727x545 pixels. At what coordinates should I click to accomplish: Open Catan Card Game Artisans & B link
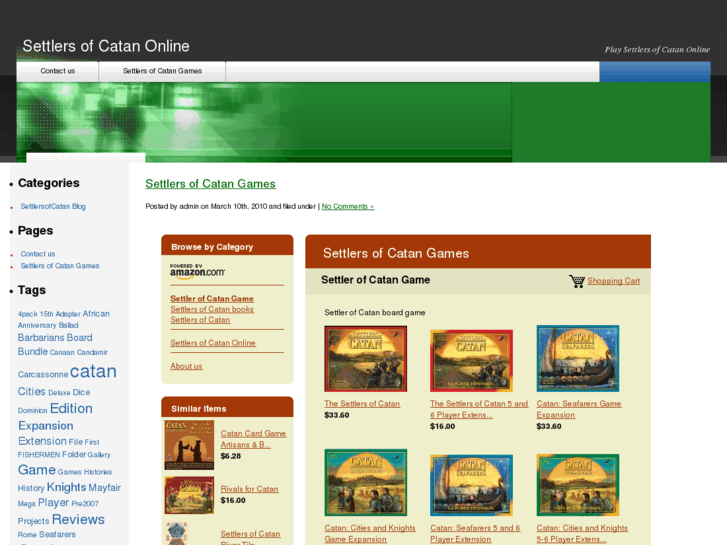pos(253,439)
